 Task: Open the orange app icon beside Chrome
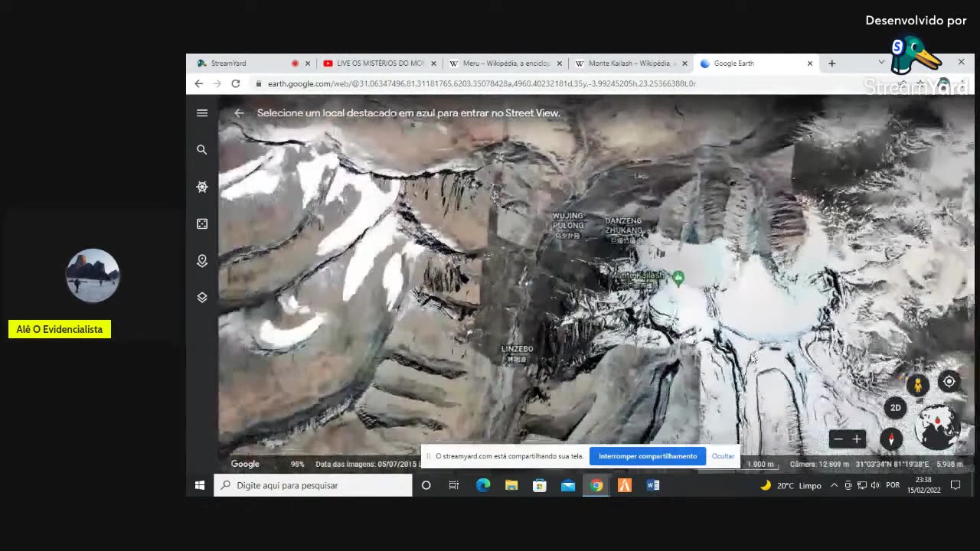click(625, 485)
